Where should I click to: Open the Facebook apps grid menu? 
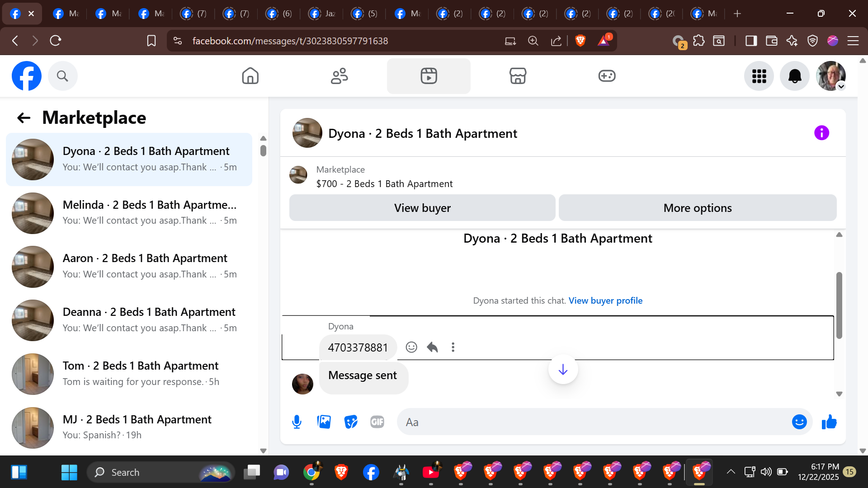point(759,76)
